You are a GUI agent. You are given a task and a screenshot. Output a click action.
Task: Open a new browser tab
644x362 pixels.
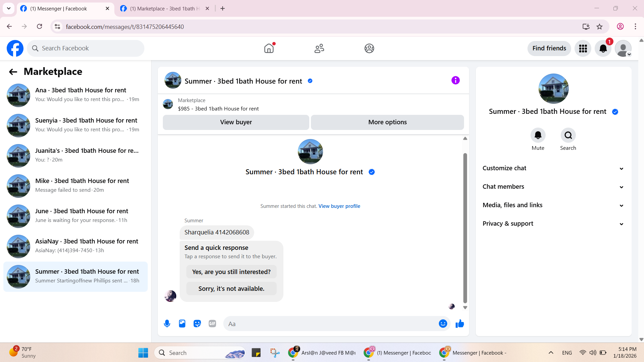[223, 8]
